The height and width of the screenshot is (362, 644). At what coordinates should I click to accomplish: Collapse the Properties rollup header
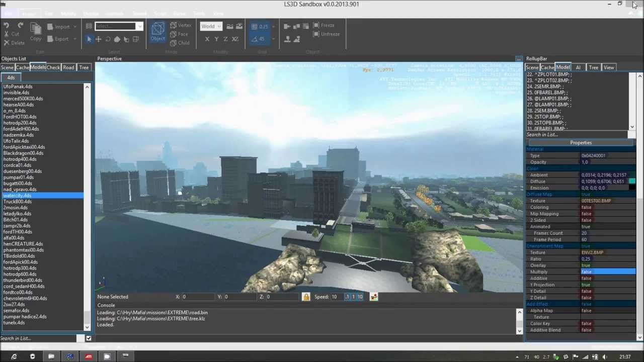pos(581,143)
